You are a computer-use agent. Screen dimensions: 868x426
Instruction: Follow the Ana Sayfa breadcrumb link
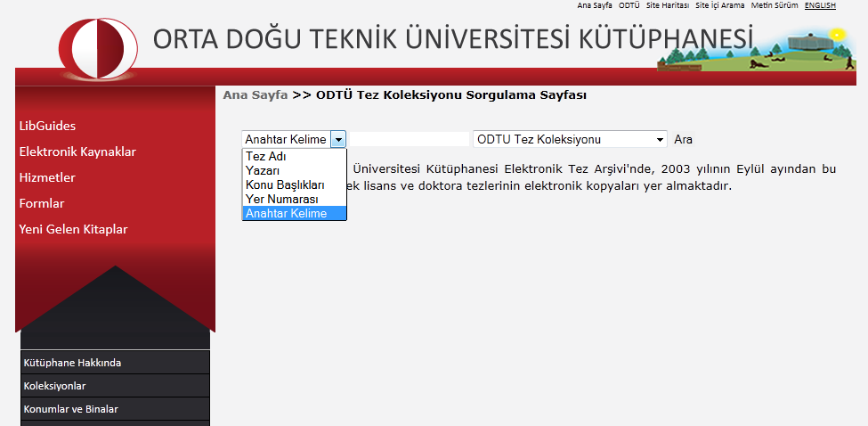coord(256,94)
